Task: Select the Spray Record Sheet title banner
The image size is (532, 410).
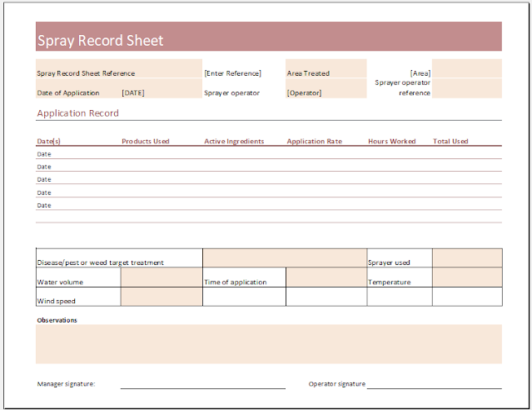Action: (x=269, y=37)
